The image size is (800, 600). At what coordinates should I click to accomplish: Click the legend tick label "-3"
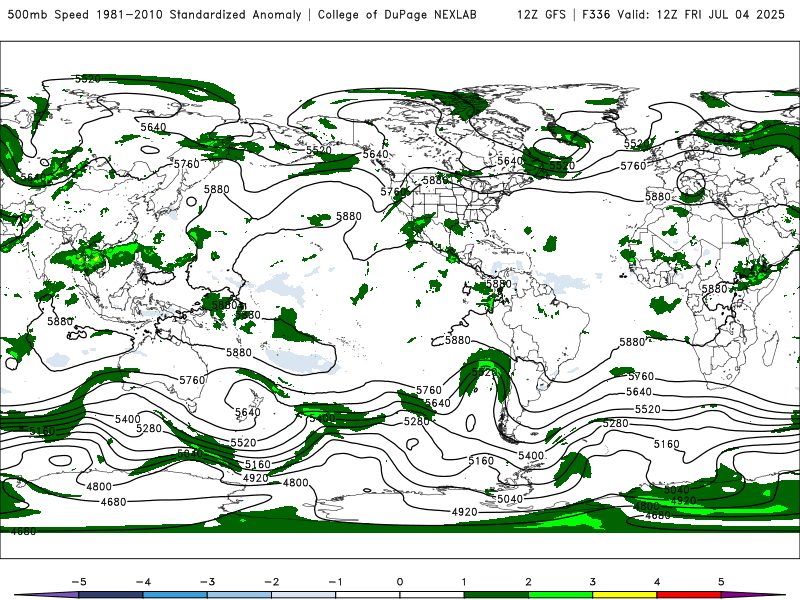[207, 582]
